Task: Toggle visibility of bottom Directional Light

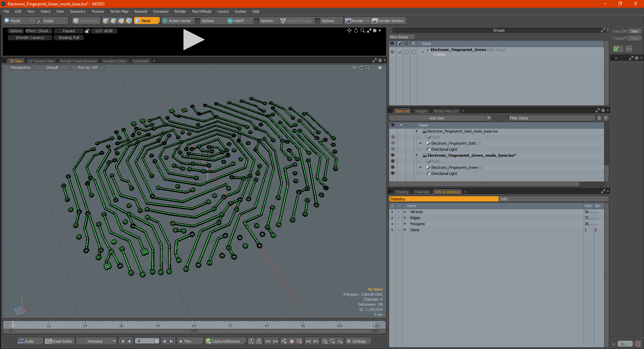Action: click(x=393, y=173)
